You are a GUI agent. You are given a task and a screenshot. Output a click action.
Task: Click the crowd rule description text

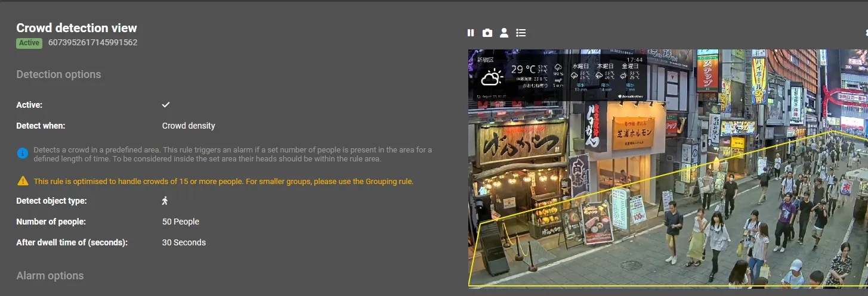point(233,154)
